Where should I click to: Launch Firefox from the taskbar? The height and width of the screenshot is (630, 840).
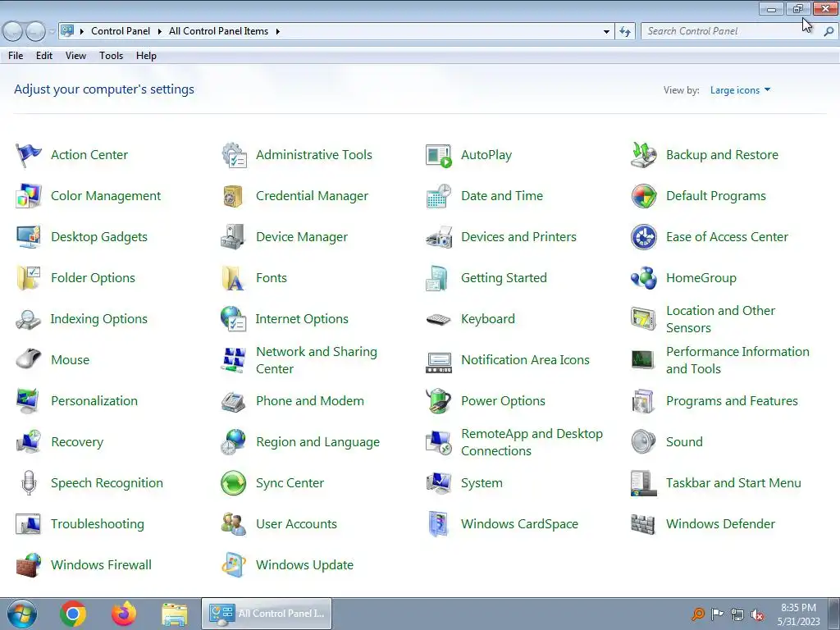[x=124, y=614]
